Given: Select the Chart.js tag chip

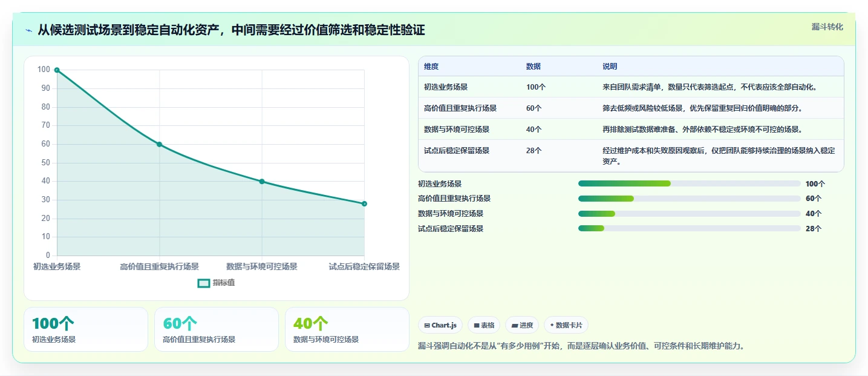Looking at the screenshot, I should coord(440,325).
